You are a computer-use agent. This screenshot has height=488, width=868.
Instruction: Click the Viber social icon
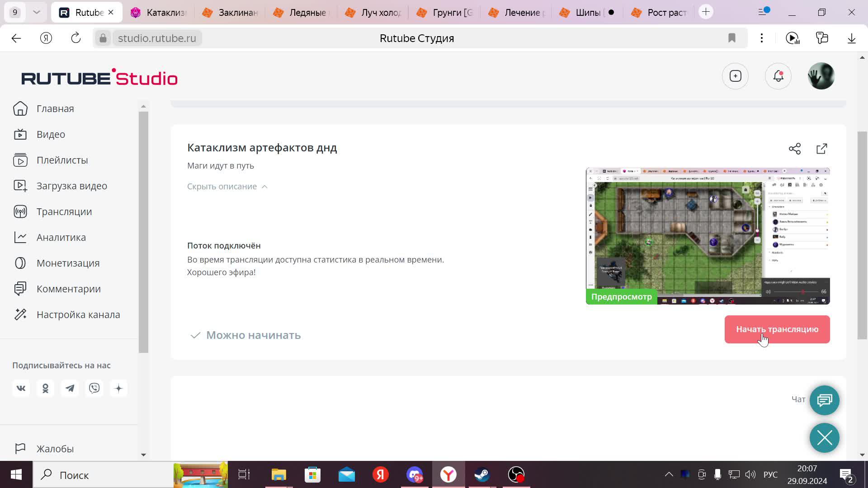pyautogui.click(x=94, y=388)
